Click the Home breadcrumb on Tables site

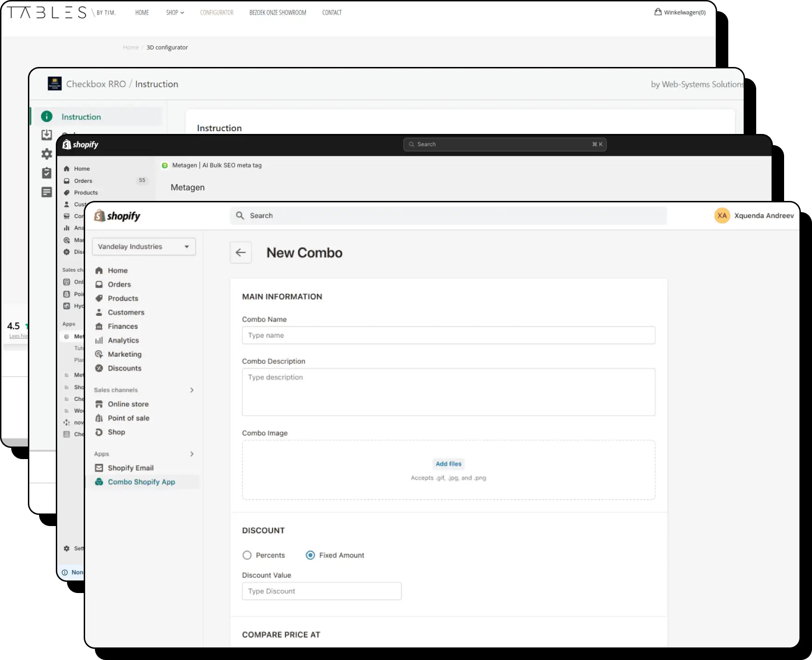(x=131, y=47)
